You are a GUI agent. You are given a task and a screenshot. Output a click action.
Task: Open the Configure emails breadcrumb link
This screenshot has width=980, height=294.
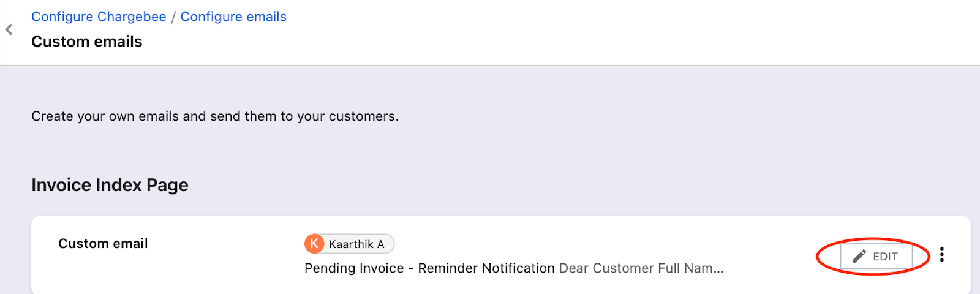pyautogui.click(x=233, y=17)
